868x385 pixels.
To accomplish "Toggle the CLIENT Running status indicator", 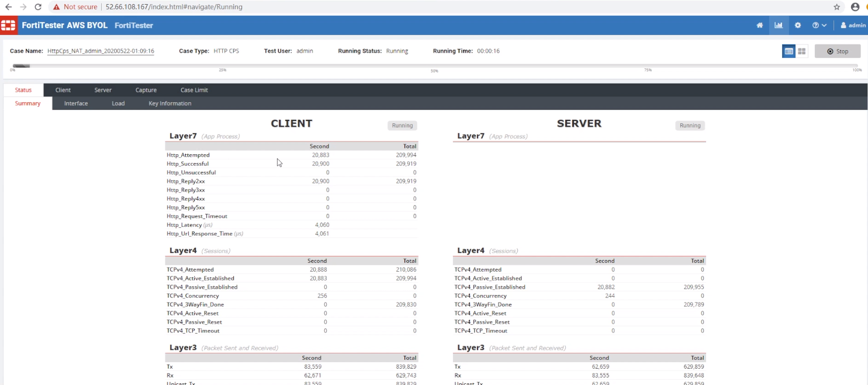I will pyautogui.click(x=402, y=125).
